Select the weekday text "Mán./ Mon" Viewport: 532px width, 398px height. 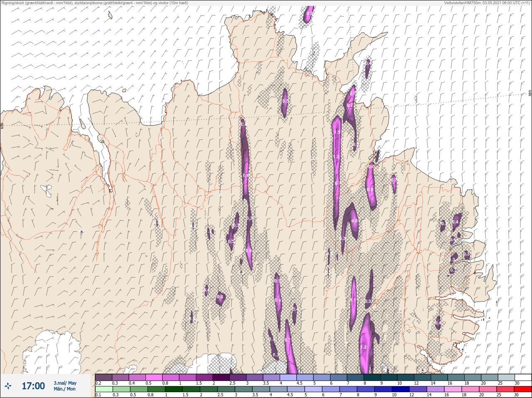coord(65,389)
